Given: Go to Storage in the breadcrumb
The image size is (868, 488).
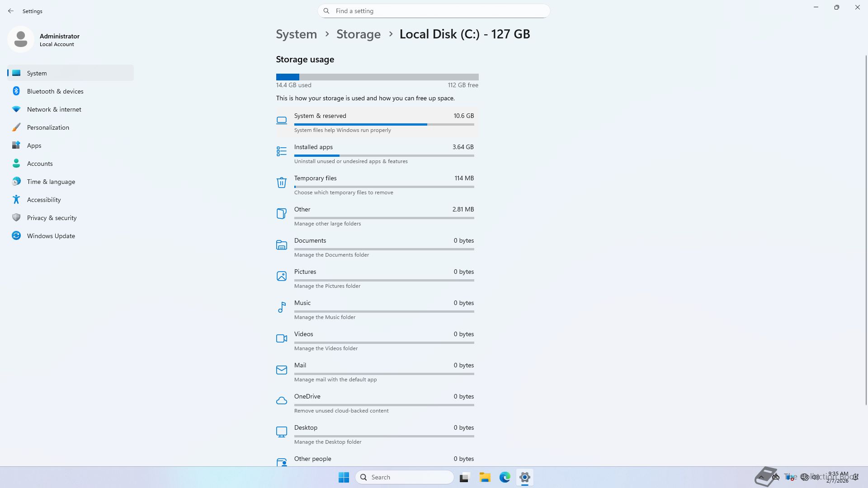Looking at the screenshot, I should (358, 34).
